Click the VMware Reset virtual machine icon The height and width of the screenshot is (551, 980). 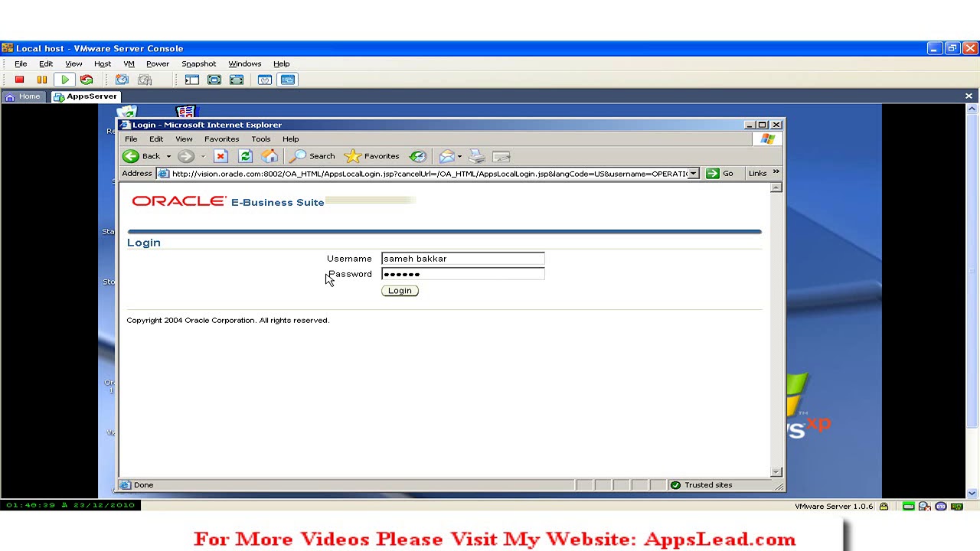(x=87, y=80)
